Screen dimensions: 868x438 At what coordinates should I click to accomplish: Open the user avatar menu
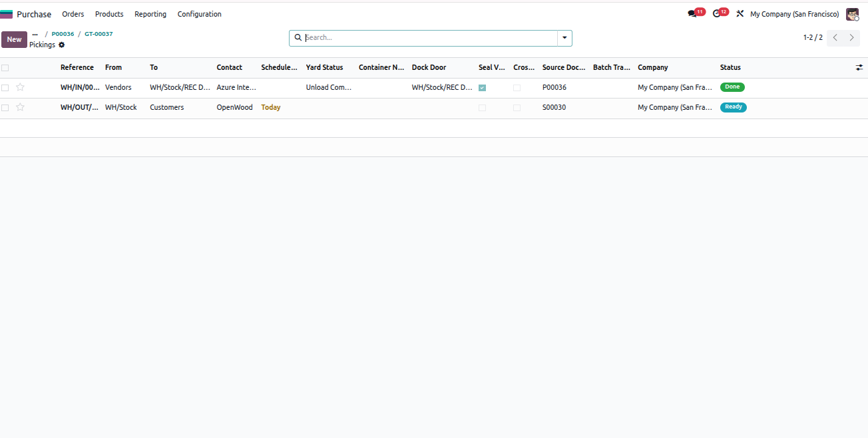(x=852, y=14)
